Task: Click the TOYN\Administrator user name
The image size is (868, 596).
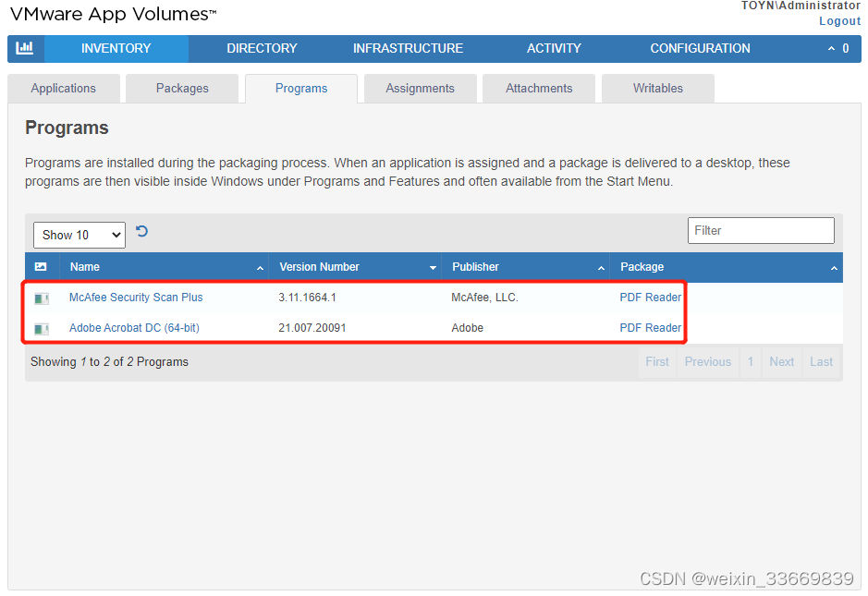Action: pyautogui.click(x=801, y=6)
